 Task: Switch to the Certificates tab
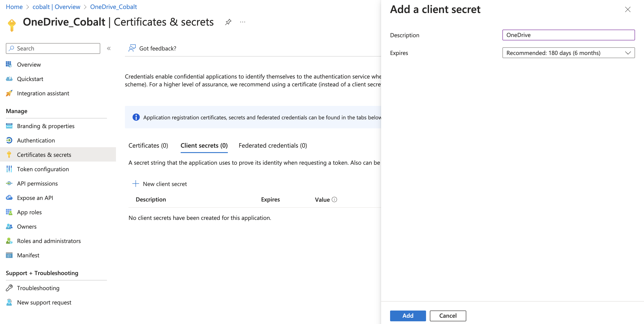(x=148, y=145)
